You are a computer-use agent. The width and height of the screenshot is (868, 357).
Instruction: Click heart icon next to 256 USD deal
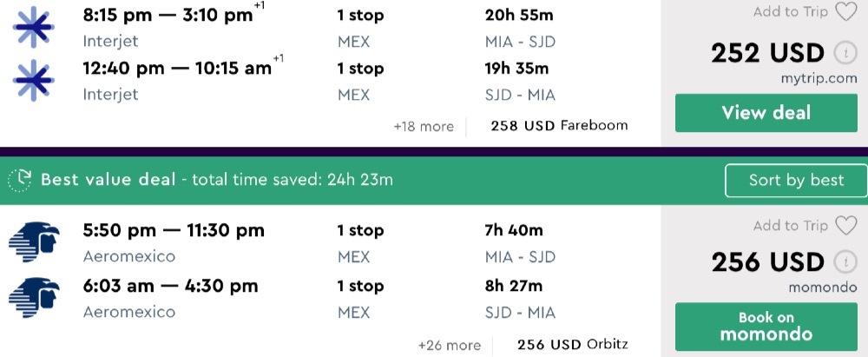point(845,226)
